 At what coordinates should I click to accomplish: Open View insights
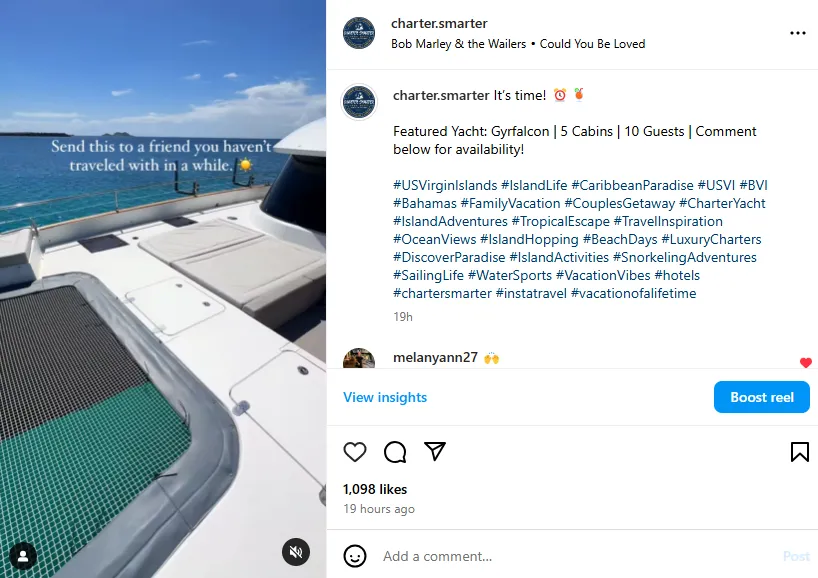[x=385, y=398]
